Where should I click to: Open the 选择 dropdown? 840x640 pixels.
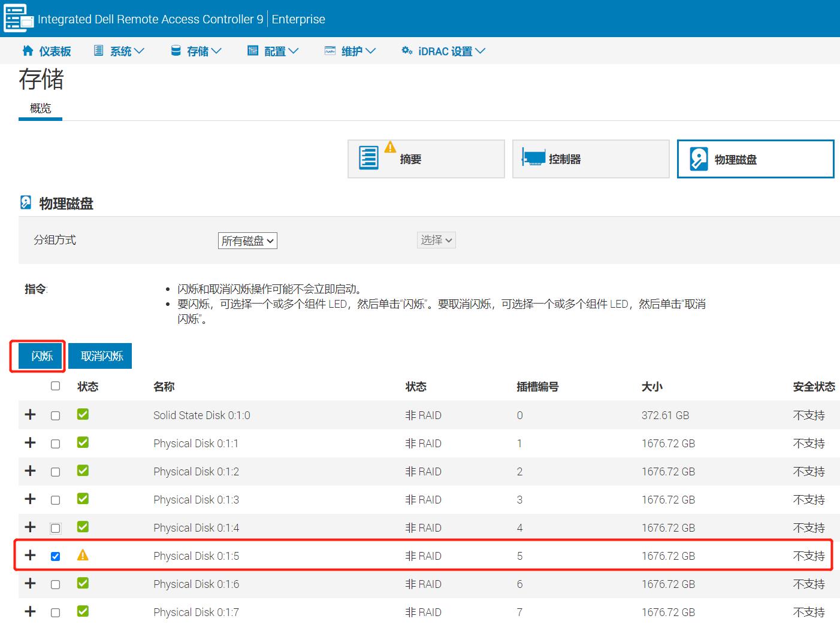(436, 240)
